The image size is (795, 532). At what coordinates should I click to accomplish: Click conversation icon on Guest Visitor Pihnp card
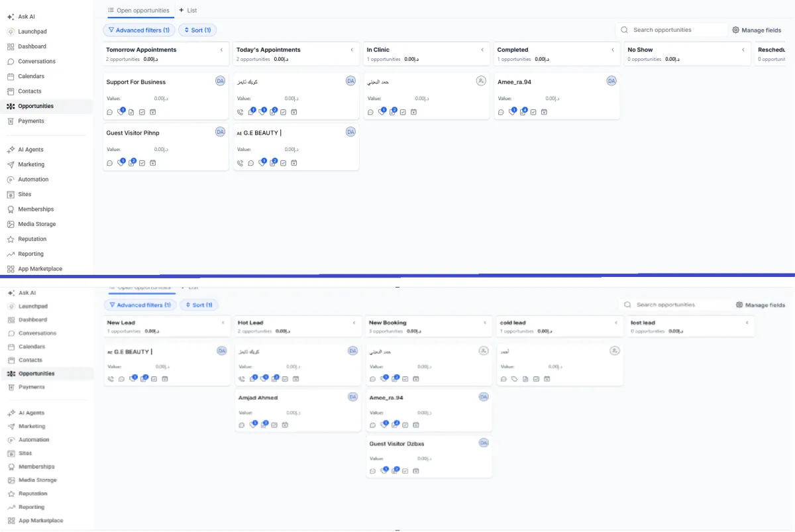[x=110, y=163]
